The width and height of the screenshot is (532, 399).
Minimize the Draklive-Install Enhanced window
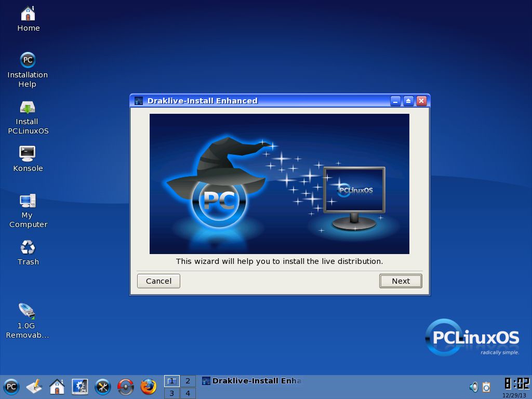pos(395,101)
